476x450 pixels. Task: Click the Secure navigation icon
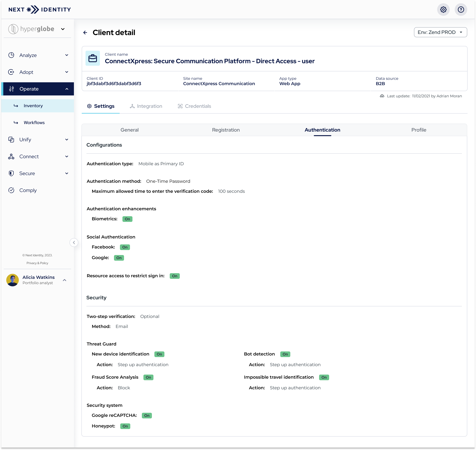pos(11,173)
